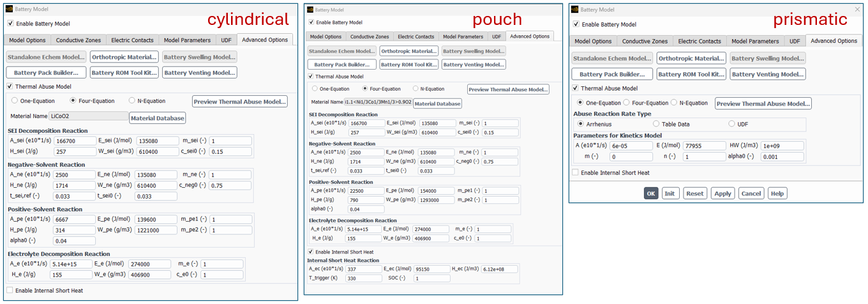Click Cancel in the prismatic window
This screenshot has height=304, width=868.
pos(751,194)
